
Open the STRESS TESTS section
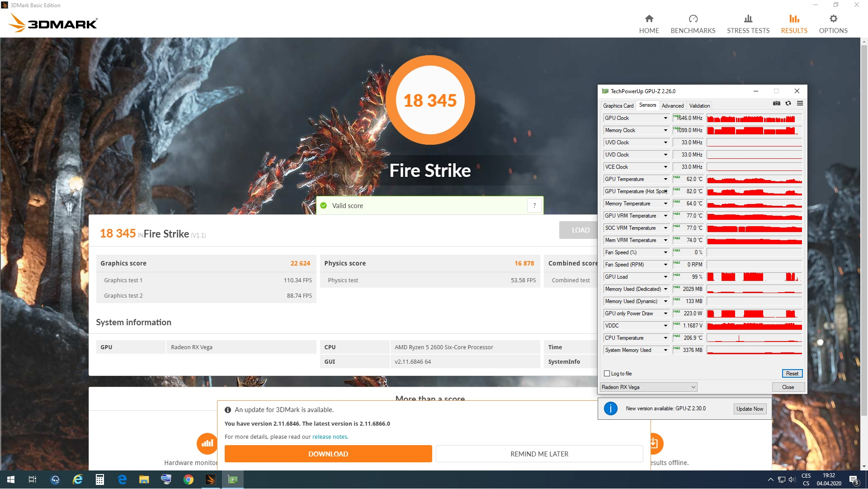point(748,24)
